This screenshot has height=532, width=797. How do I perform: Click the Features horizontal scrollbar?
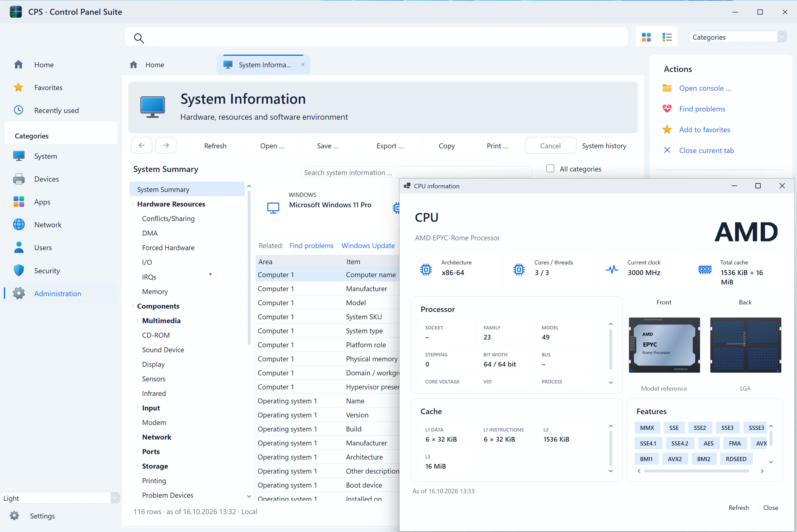(x=696, y=471)
